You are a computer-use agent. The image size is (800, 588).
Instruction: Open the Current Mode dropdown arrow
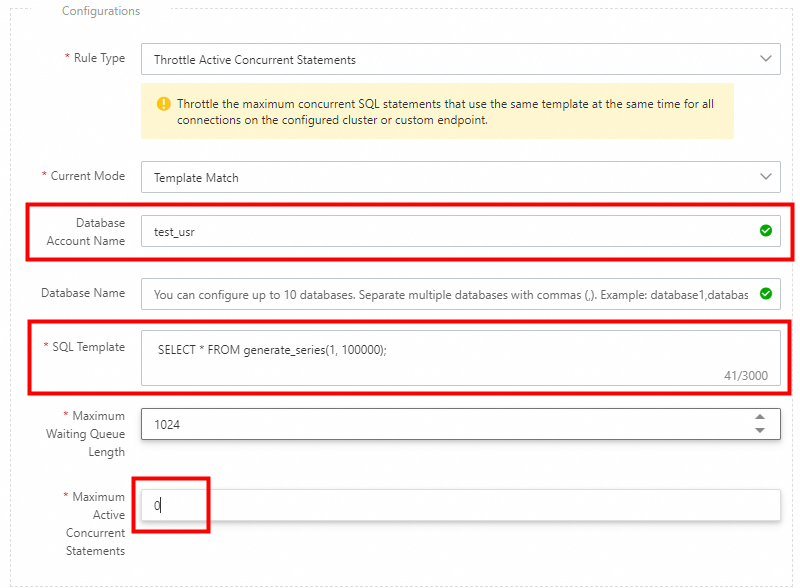click(x=766, y=177)
